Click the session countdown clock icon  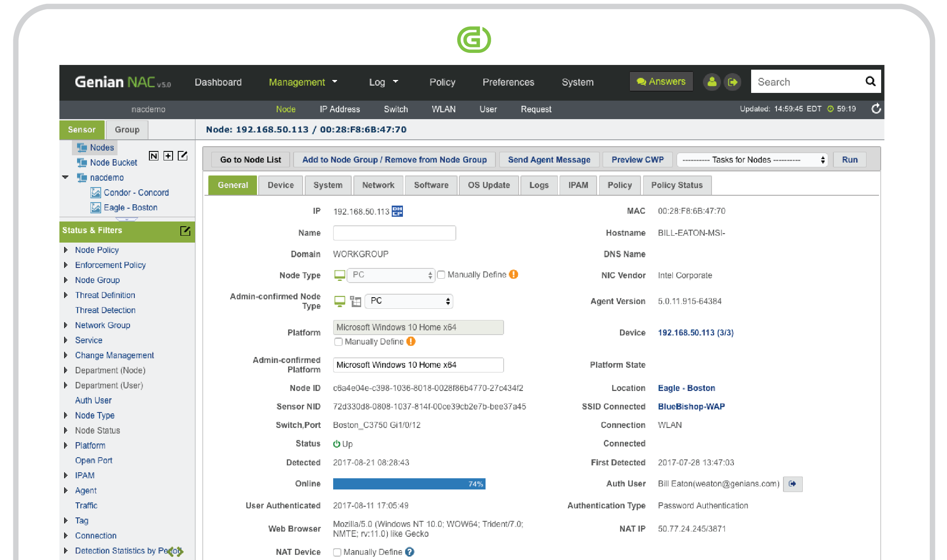pos(830,109)
